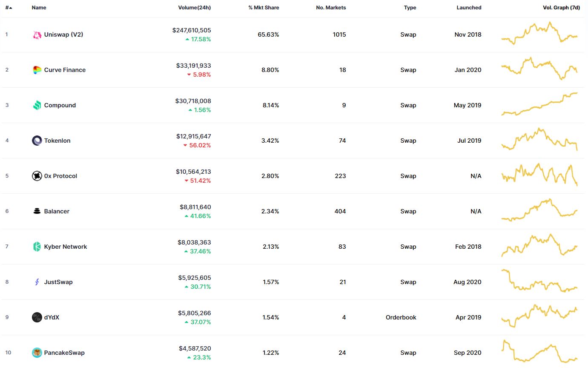Screen dimensions: 588x368
Task: Click the Kyber Network logo icon
Action: coord(37,247)
